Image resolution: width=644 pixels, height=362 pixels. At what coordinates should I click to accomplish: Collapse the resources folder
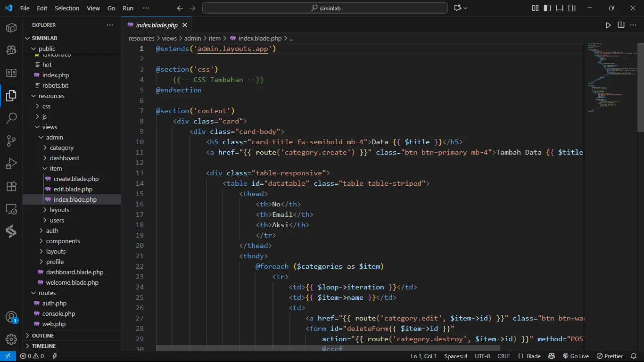click(x=51, y=96)
